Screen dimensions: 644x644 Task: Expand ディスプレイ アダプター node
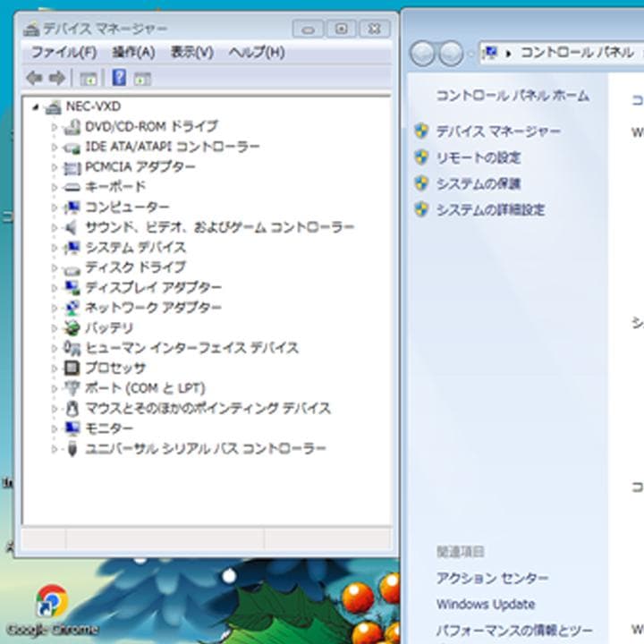54,288
